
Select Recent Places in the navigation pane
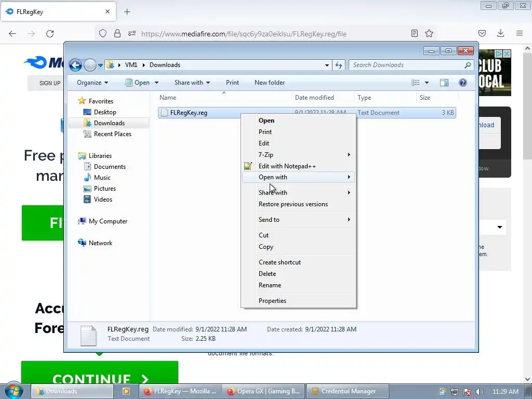[113, 134]
